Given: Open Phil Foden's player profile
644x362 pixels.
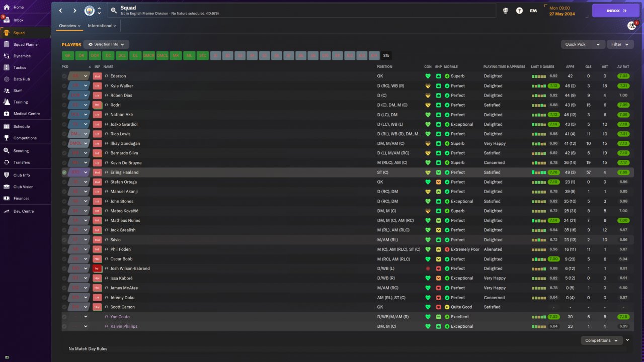Looking at the screenshot, I should pyautogui.click(x=120, y=249).
